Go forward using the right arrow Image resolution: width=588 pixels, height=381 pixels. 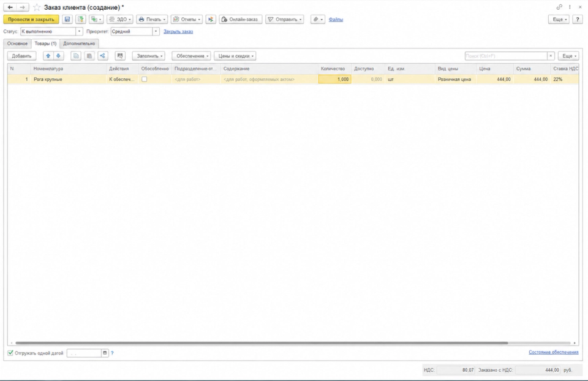tap(22, 7)
